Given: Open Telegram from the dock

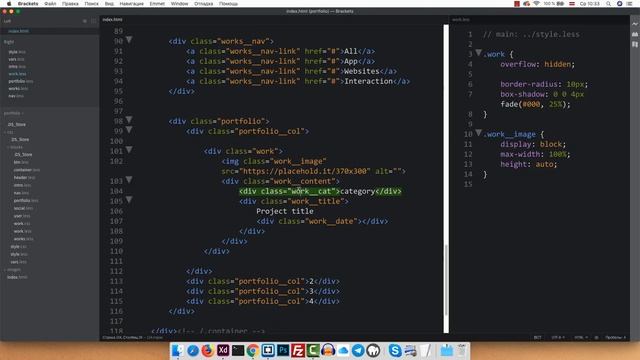Looking at the screenshot, I should tap(358, 350).
